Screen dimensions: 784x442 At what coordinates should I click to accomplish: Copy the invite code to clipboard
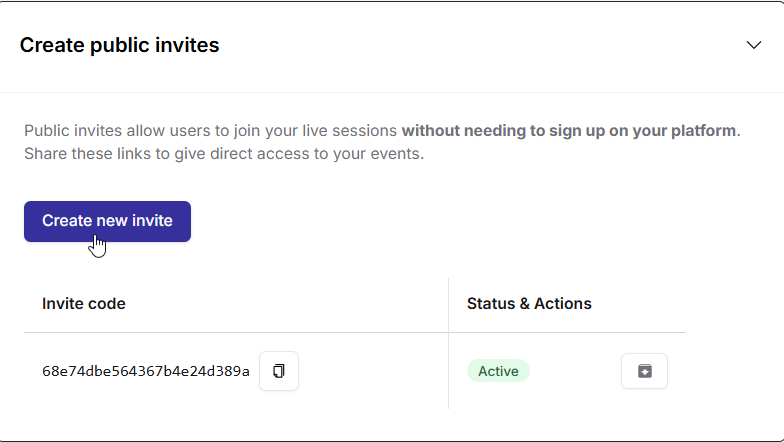point(279,371)
